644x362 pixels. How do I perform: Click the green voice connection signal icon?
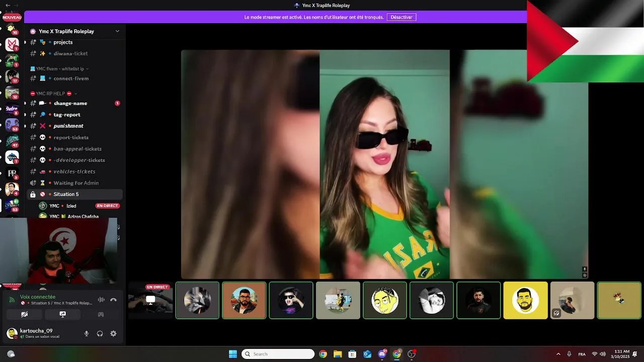(x=12, y=300)
